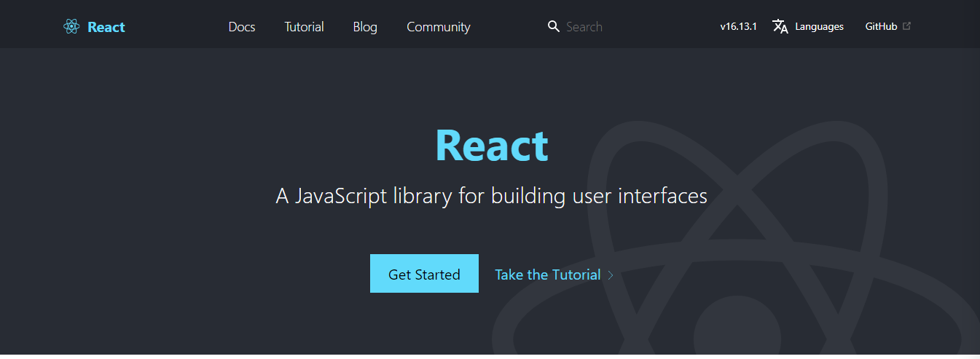980x359 pixels.
Task: Click the translate Languages icon
Action: [x=780, y=27]
